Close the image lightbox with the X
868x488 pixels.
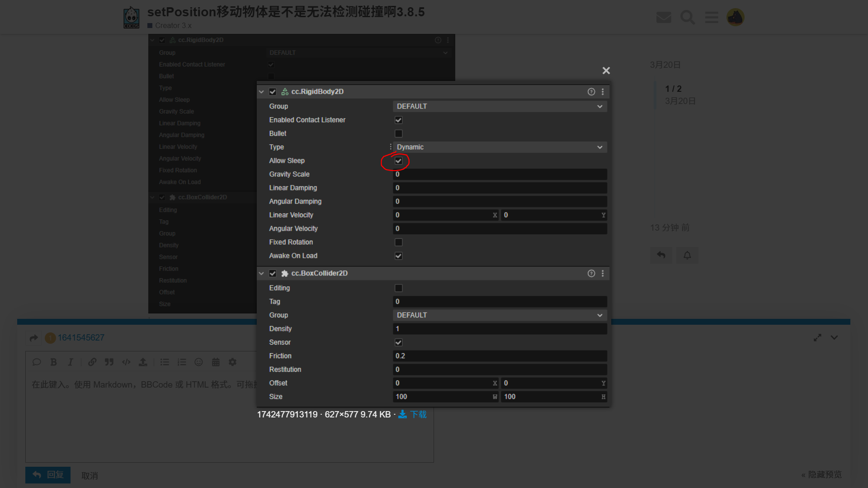pyautogui.click(x=606, y=71)
